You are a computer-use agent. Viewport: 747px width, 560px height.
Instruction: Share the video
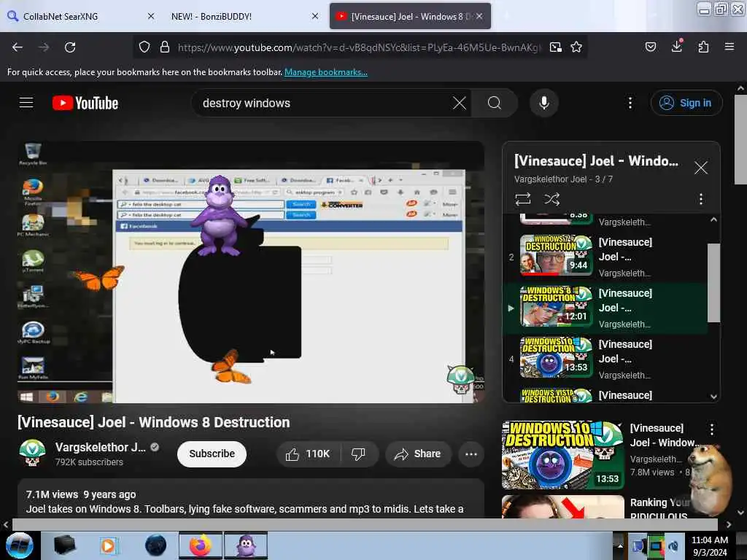(x=418, y=454)
